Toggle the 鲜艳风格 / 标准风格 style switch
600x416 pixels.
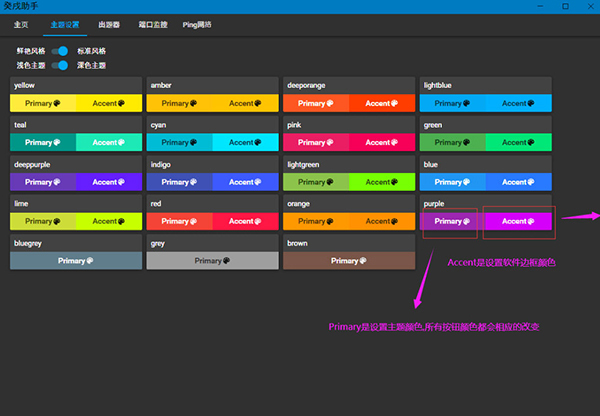[61, 50]
